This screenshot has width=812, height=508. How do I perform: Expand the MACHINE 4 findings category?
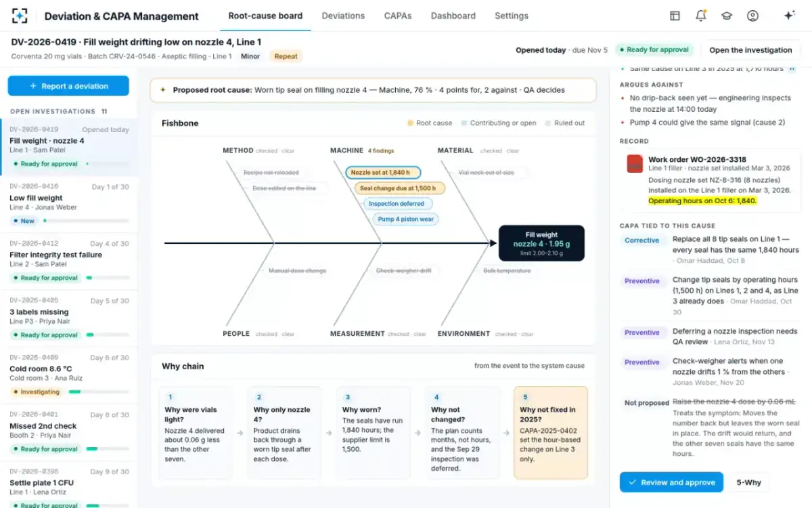click(x=362, y=150)
